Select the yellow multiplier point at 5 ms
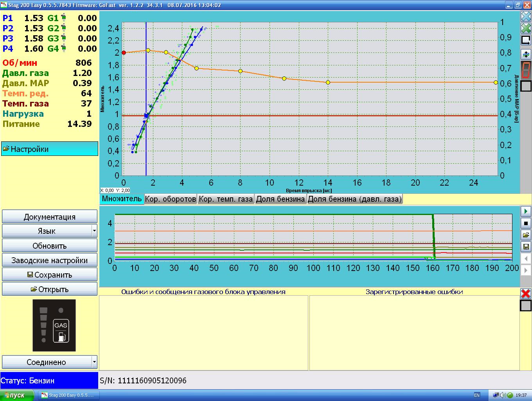Image resolution: width=532 pixels, height=401 pixels. click(196, 68)
